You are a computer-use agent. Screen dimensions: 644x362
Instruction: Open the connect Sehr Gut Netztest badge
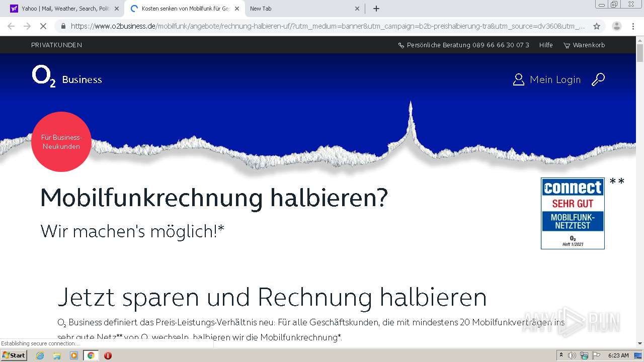(573, 213)
